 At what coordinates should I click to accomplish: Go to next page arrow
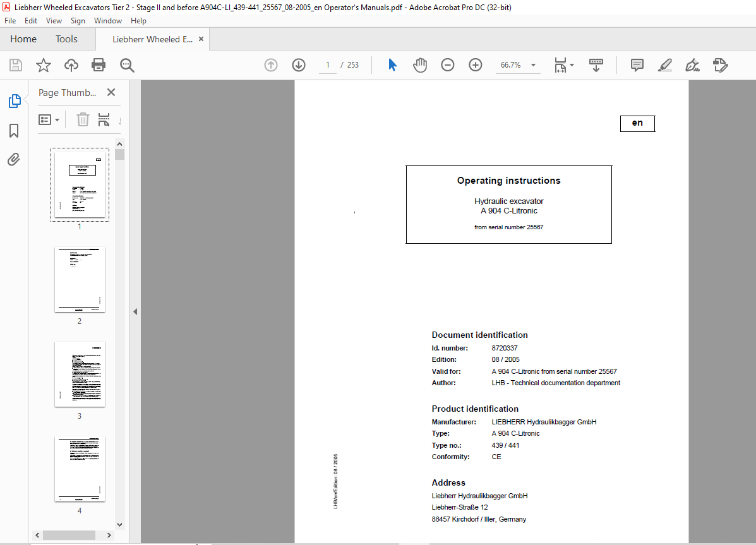(299, 64)
